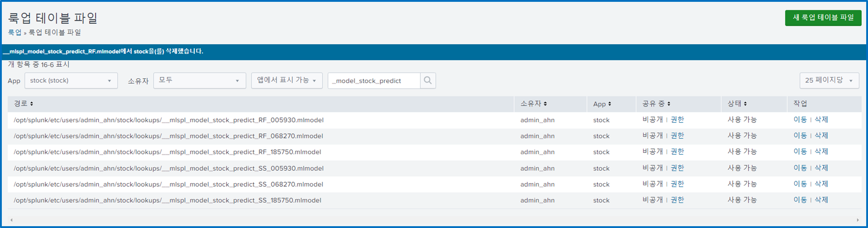Open the 소유자 dropdown showing 모두
Image resolution: width=868 pixels, height=228 pixels.
200,81
